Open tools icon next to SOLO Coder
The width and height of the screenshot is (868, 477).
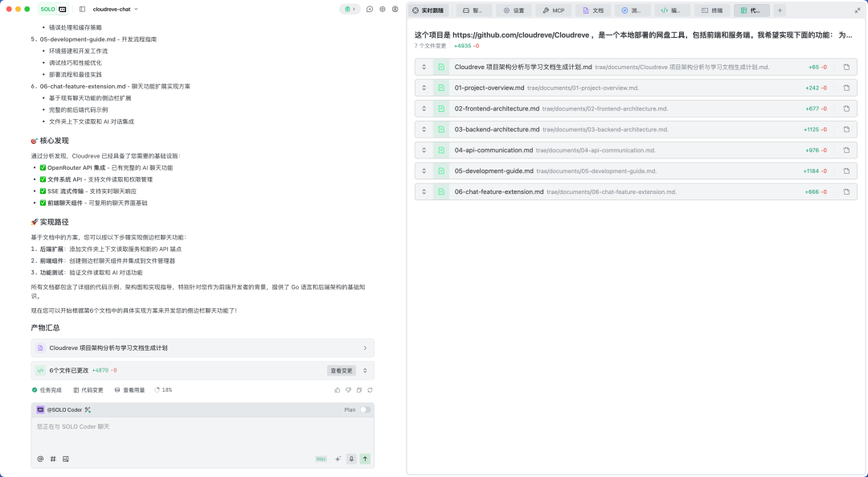[88, 410]
